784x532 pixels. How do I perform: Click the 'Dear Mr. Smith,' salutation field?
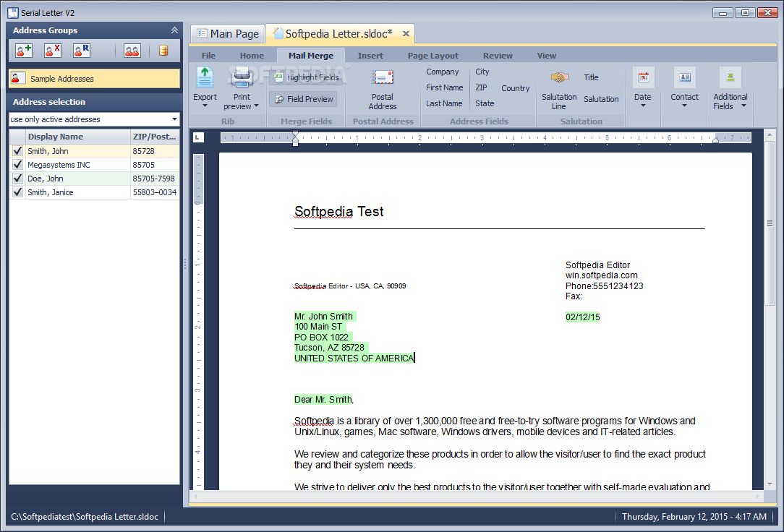323,400
